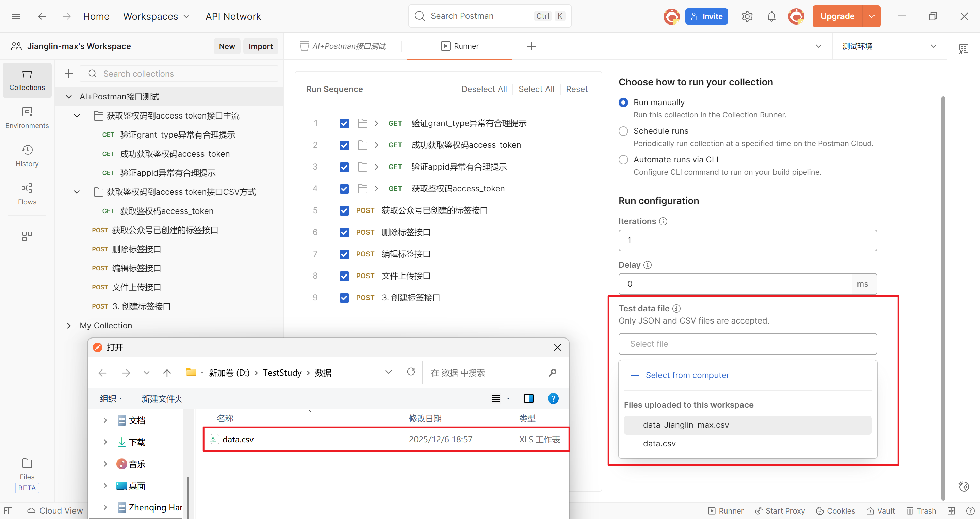The image size is (980, 519).
Task: Open Home from top navigation
Action: 96,16
